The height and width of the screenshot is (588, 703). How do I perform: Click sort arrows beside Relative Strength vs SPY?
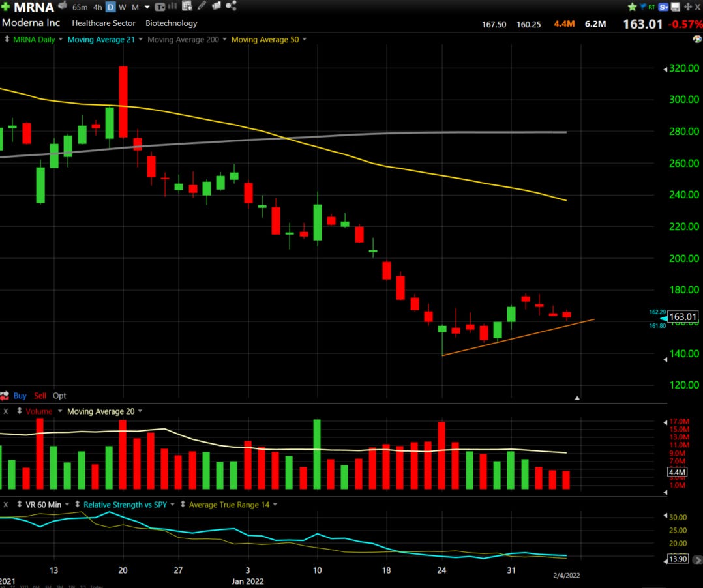tap(77, 504)
